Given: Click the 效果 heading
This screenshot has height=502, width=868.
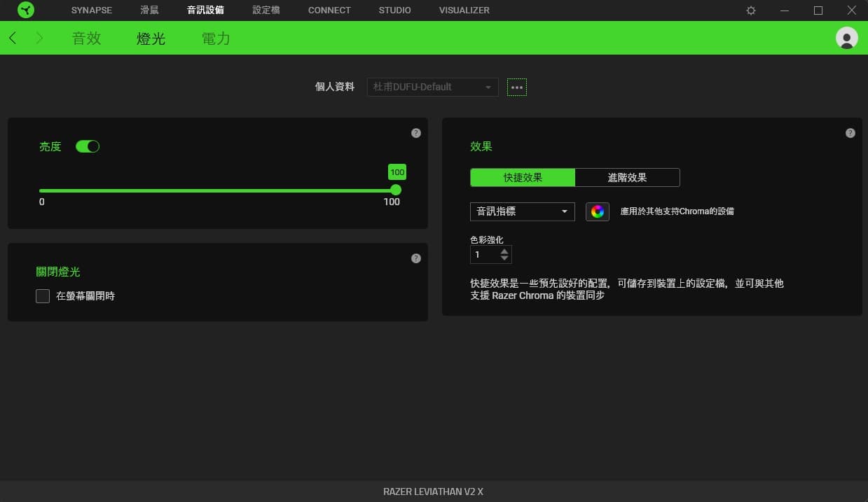Looking at the screenshot, I should [481, 146].
